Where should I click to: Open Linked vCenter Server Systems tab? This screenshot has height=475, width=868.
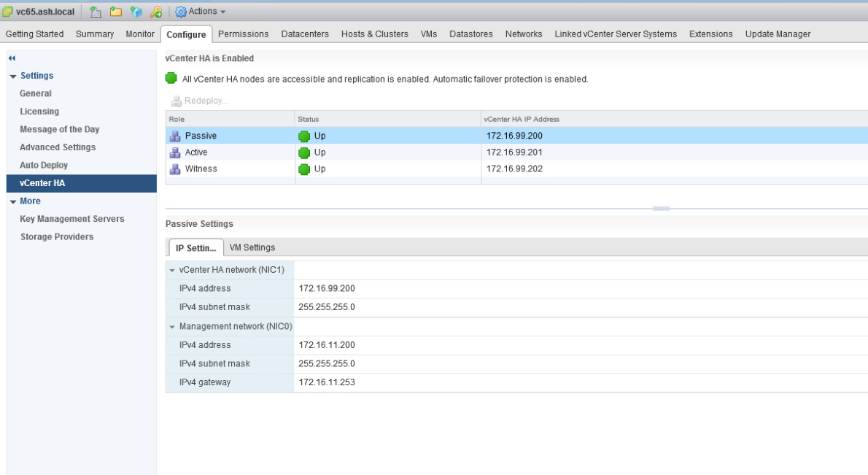pyautogui.click(x=616, y=34)
